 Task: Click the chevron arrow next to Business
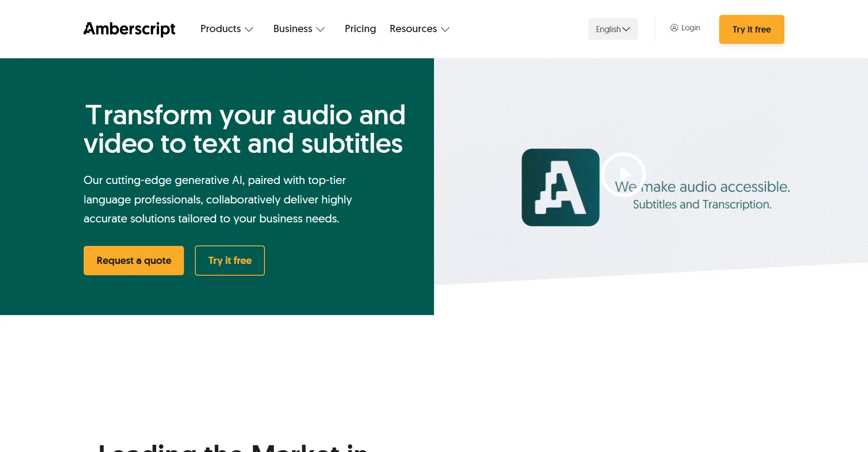coord(321,29)
